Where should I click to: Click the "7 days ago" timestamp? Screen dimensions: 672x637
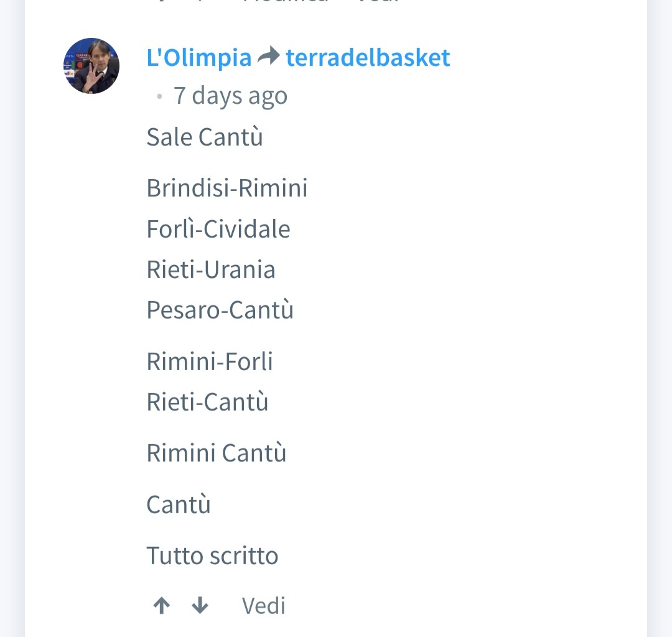click(x=230, y=96)
